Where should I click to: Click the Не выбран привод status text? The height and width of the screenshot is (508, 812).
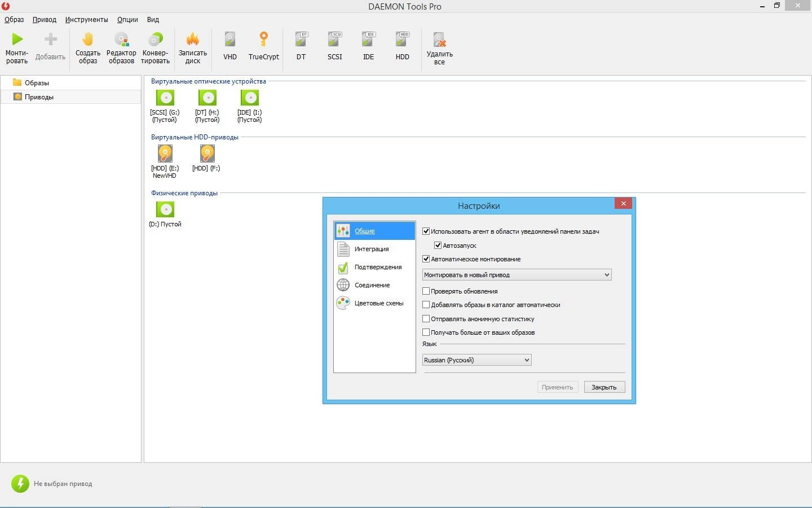click(x=63, y=484)
